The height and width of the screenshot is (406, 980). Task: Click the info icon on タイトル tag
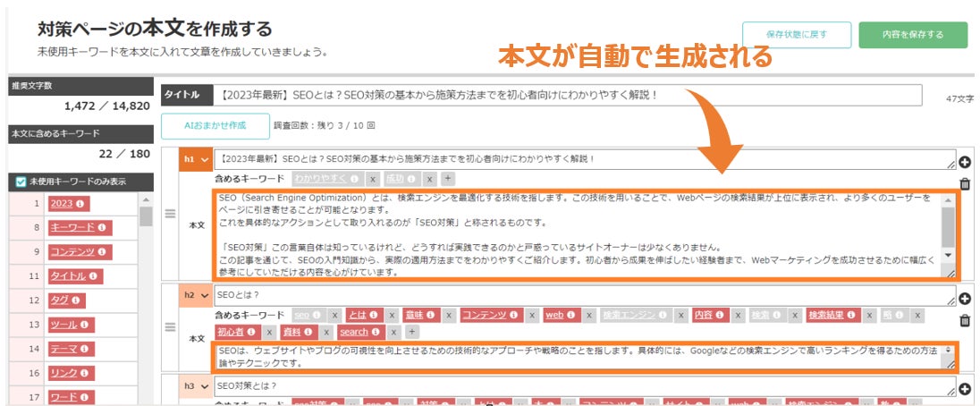(x=92, y=276)
